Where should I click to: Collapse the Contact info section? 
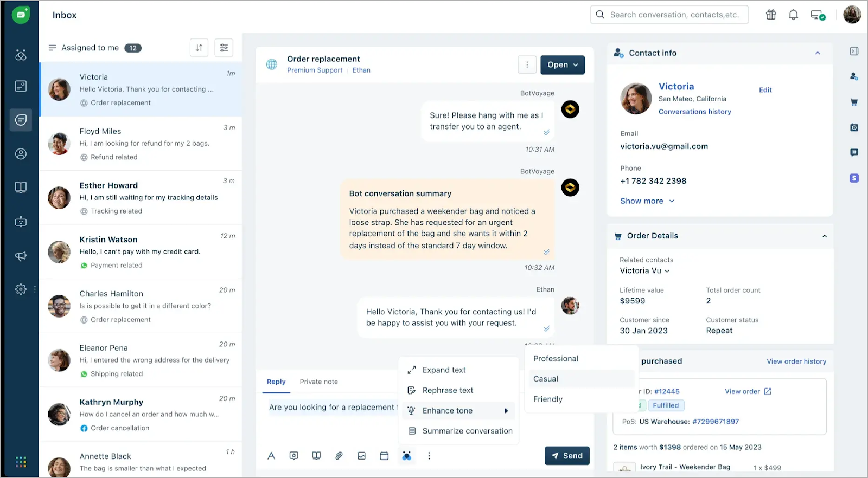coord(818,53)
